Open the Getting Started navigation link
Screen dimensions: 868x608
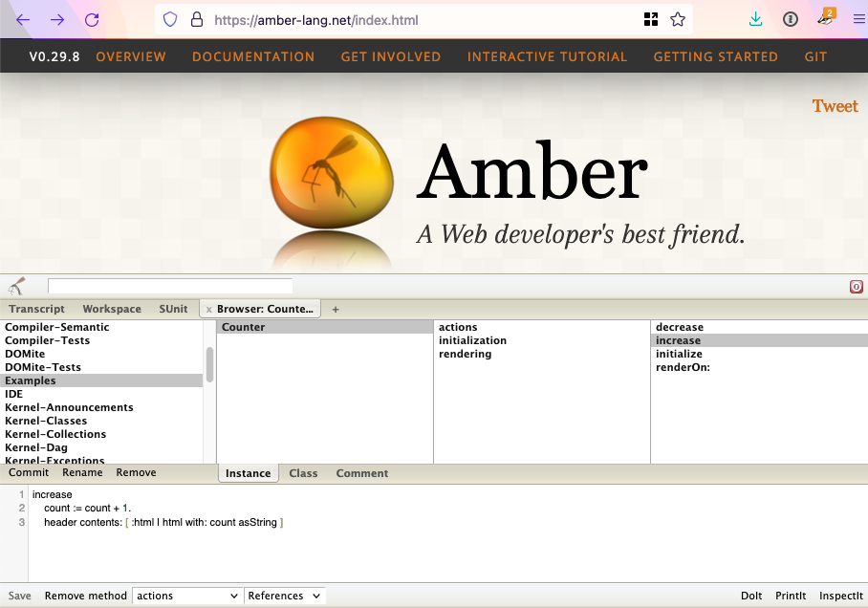(x=715, y=56)
